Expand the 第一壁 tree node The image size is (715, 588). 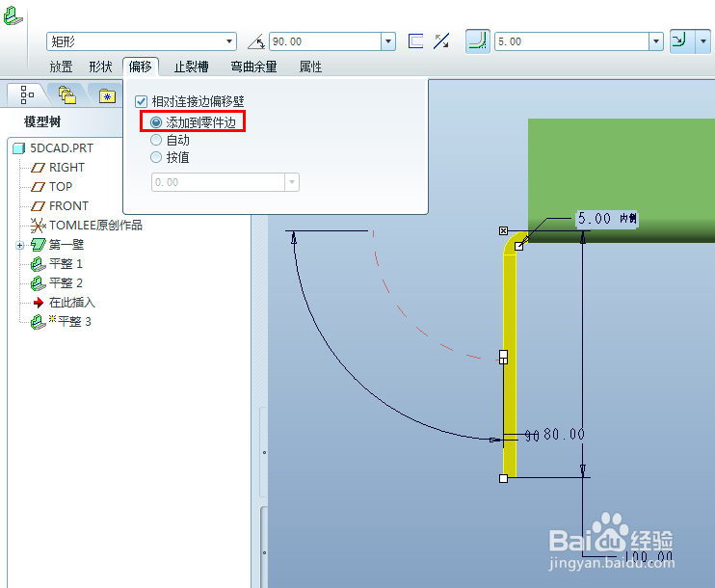coord(19,246)
